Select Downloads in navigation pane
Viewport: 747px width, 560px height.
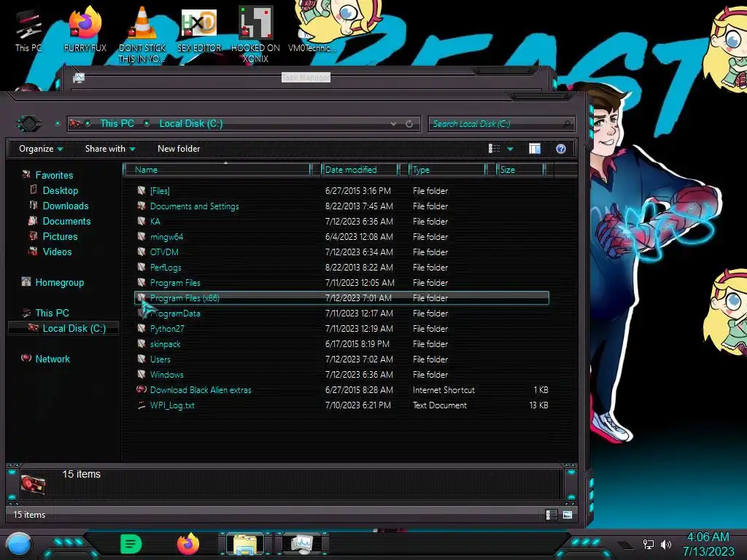click(65, 206)
